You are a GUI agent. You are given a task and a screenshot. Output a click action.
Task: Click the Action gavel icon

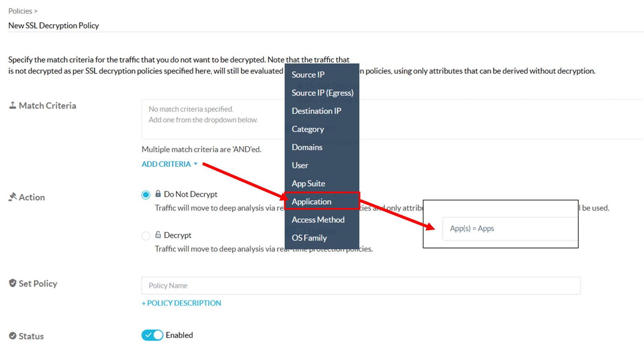13,197
